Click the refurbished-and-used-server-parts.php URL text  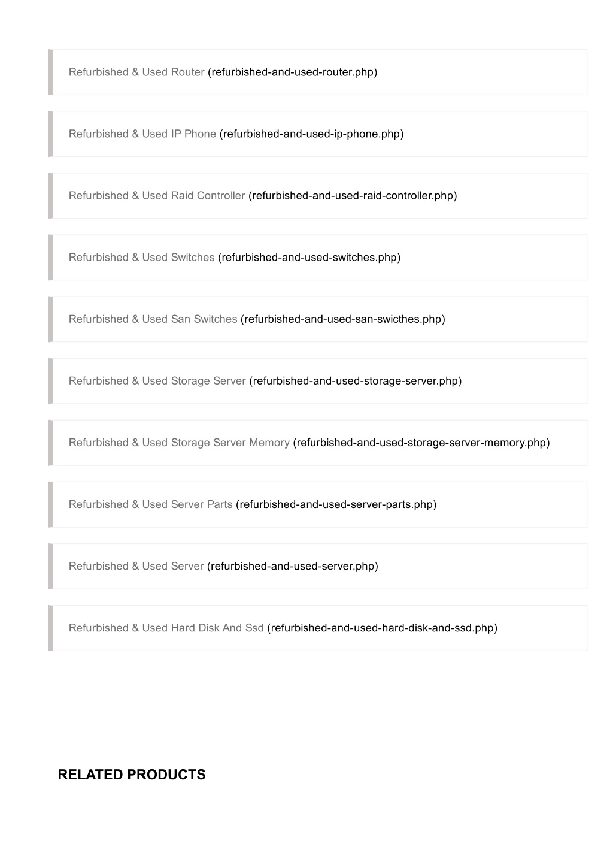pyautogui.click(x=336, y=504)
